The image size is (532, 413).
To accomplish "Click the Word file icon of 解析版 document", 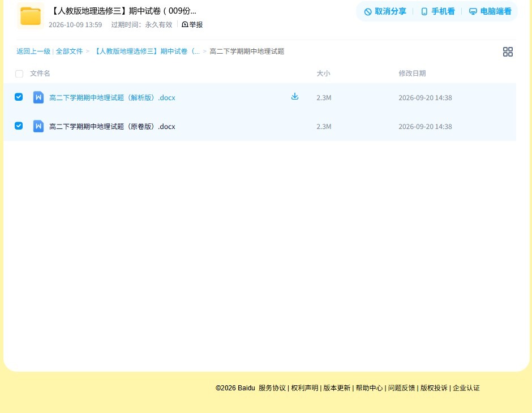I will [38, 97].
